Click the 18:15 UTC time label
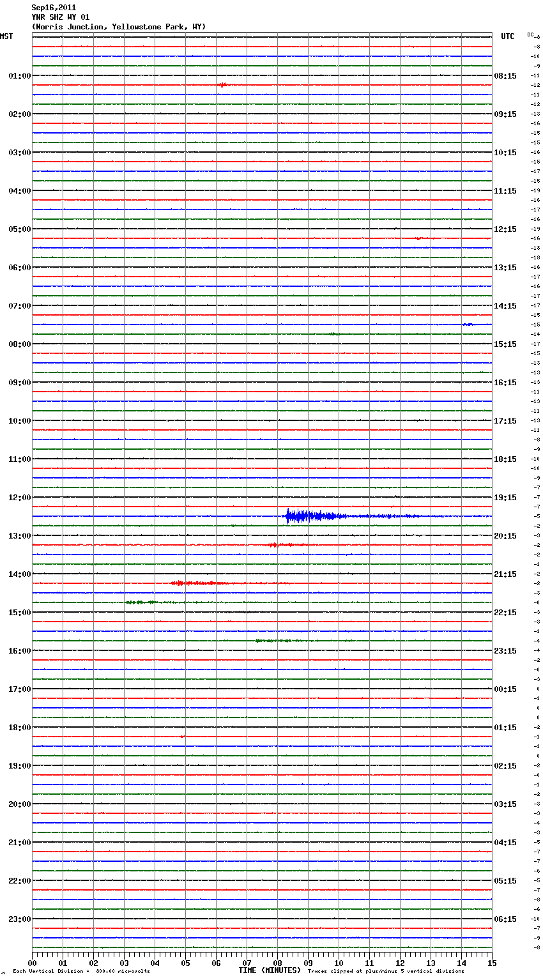Image resolution: width=543 pixels, height=980 pixels. click(505, 459)
